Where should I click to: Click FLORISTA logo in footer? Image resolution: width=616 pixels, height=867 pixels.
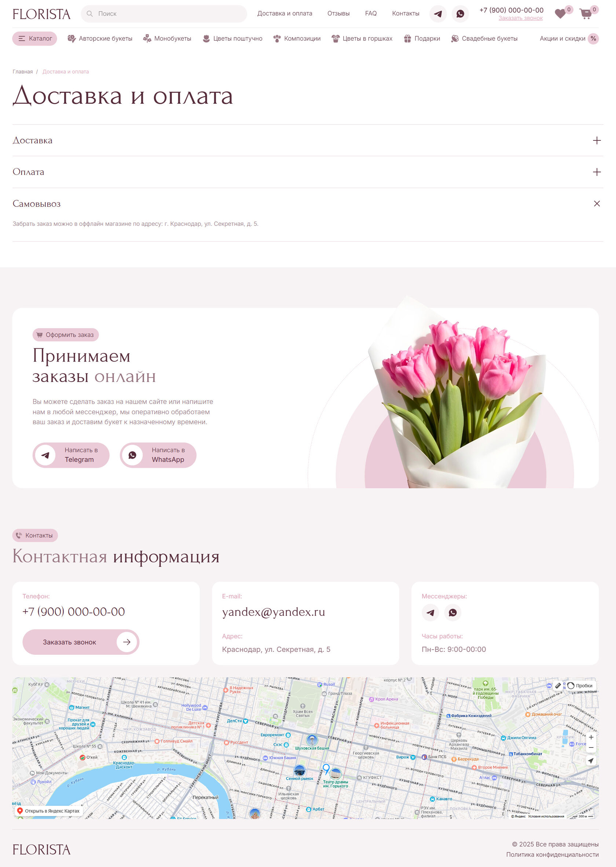coord(41,849)
